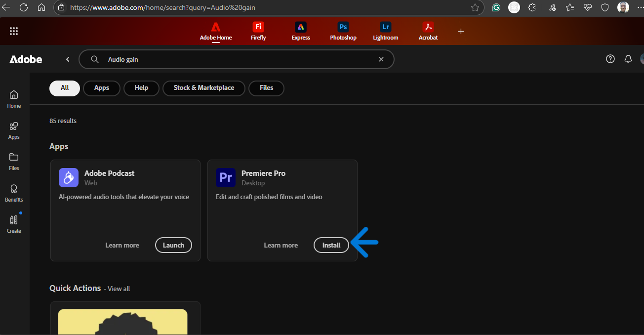Open the Grammarly extension icon

pyautogui.click(x=496, y=7)
